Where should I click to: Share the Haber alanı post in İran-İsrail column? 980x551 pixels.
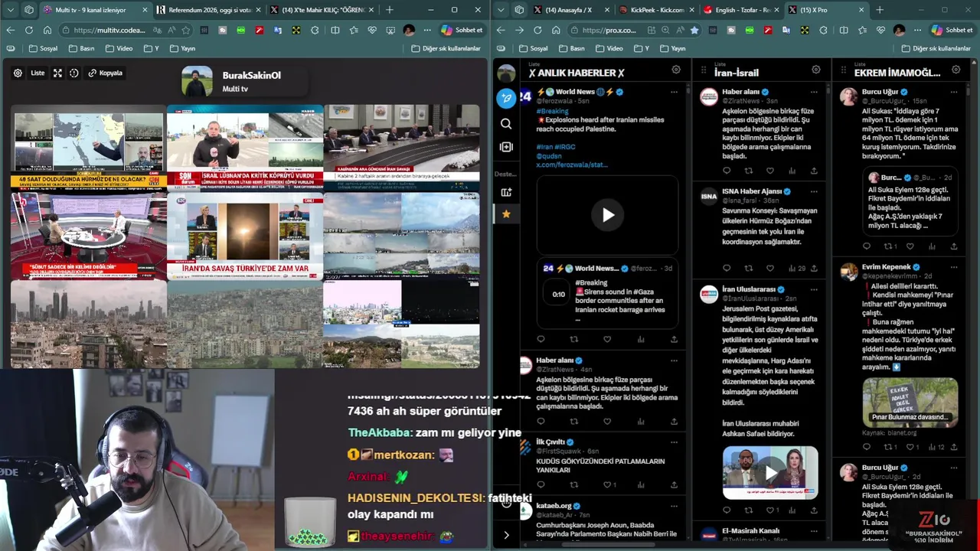click(814, 171)
